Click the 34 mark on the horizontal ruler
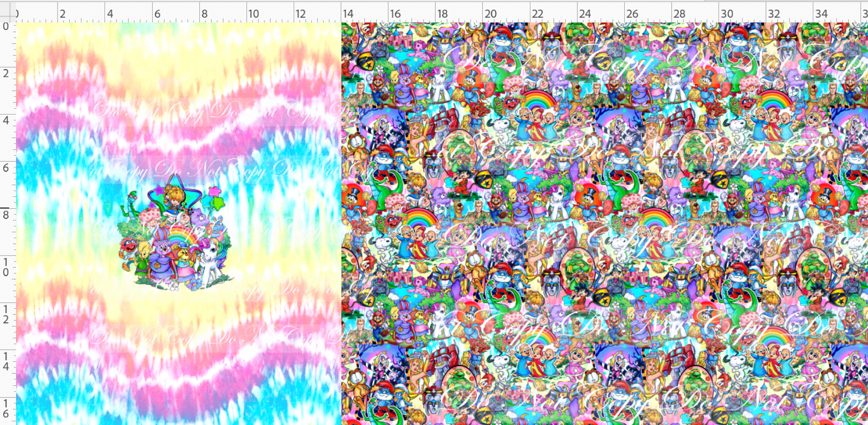Screen dimensions: 868x425 click(x=821, y=13)
